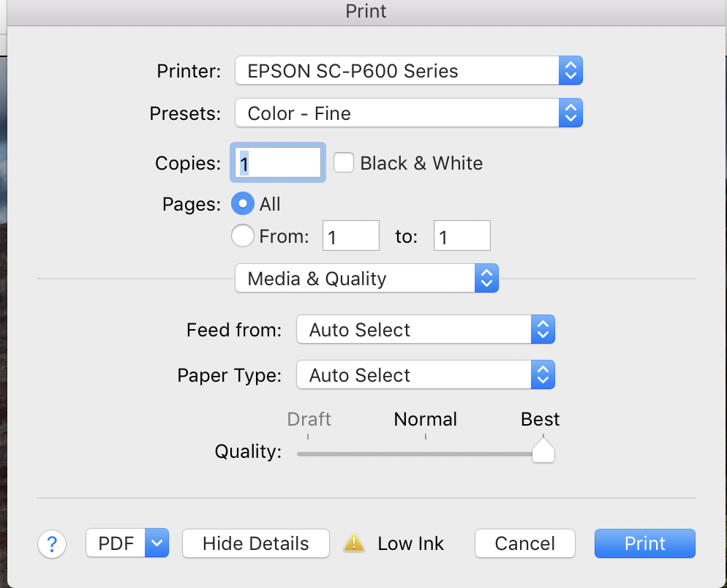
Task: Open the Media & Quality section selector
Action: pyautogui.click(x=358, y=278)
